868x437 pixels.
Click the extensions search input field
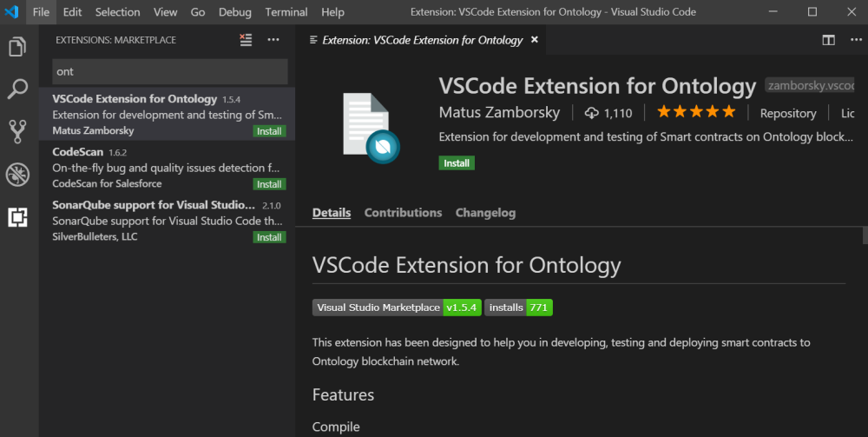point(169,72)
